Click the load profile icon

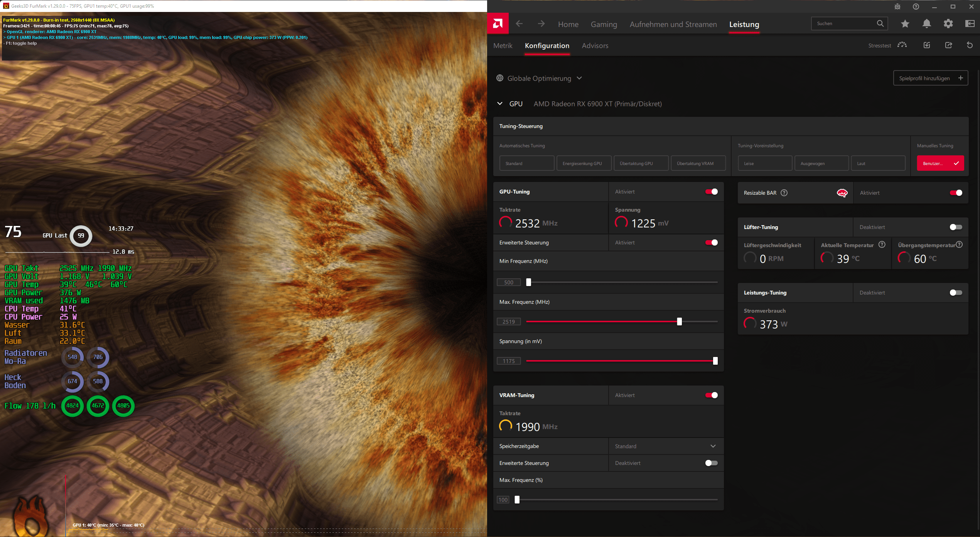point(926,45)
